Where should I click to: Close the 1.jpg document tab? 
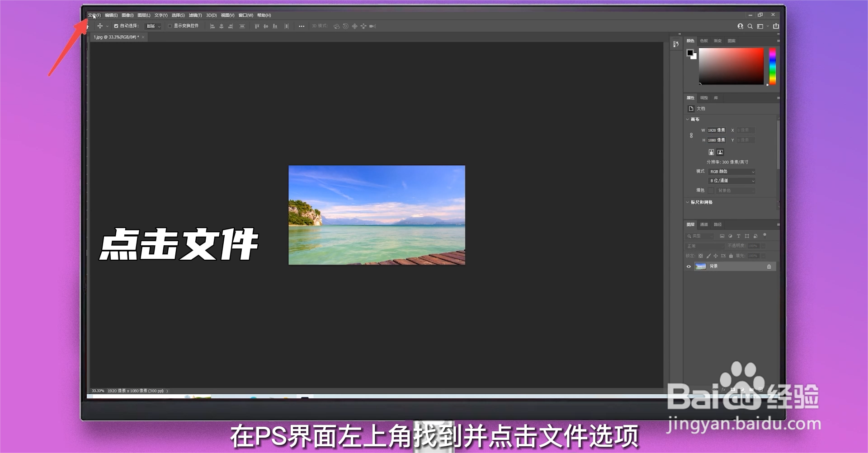[143, 37]
